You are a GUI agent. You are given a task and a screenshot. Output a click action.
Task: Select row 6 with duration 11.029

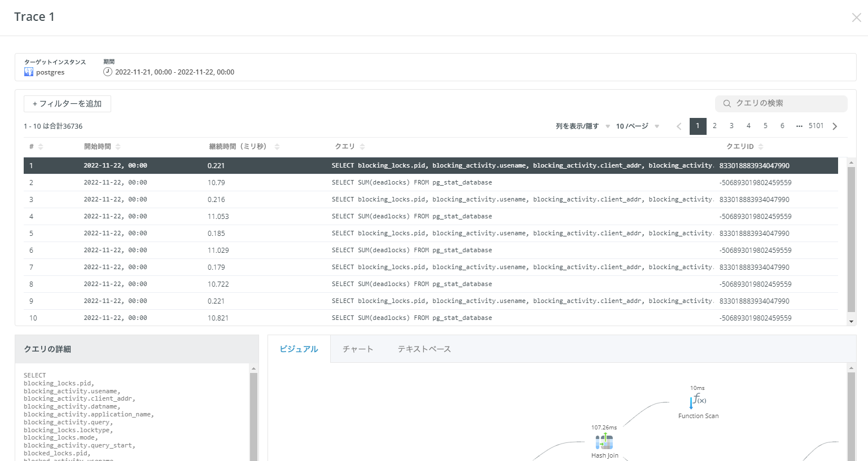tap(431, 251)
